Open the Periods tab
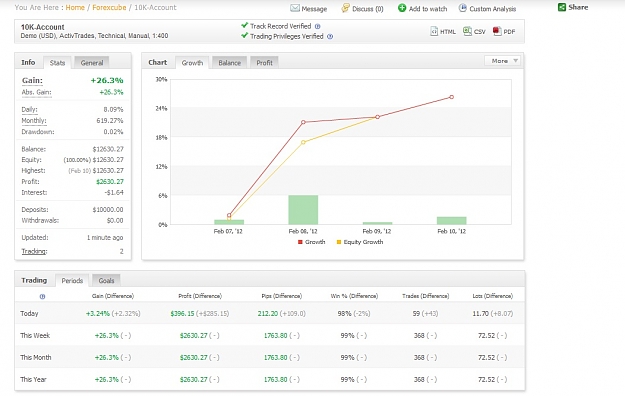The image size is (625, 396). tap(72, 280)
